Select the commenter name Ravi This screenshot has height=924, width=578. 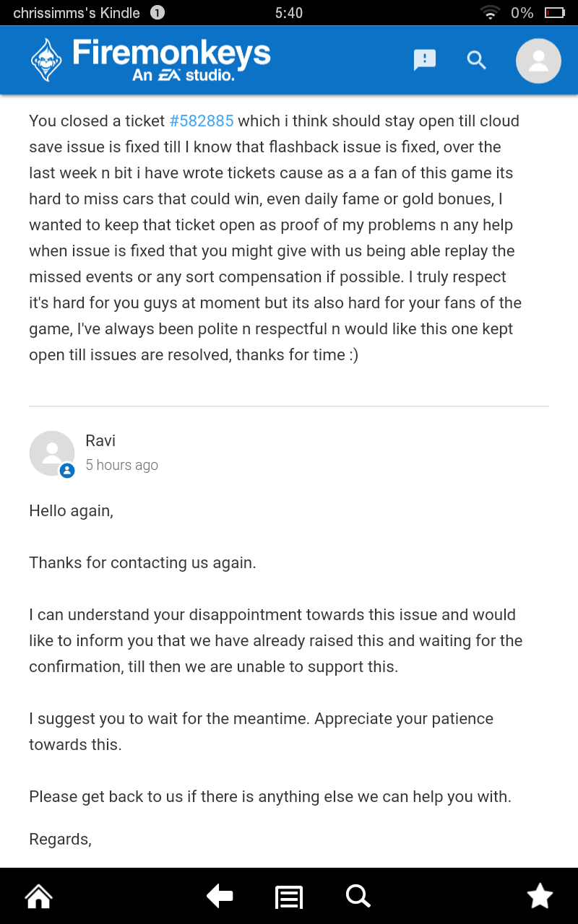click(x=100, y=440)
